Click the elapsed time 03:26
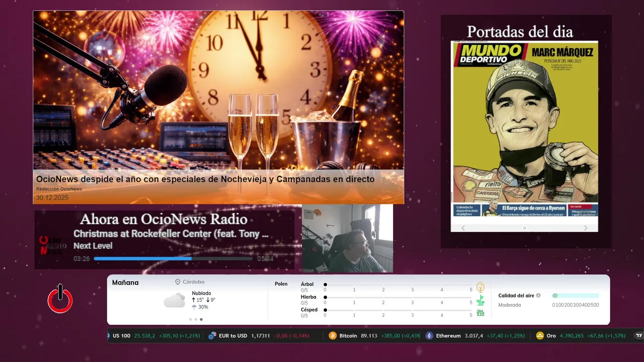644x362 pixels. [x=82, y=259]
